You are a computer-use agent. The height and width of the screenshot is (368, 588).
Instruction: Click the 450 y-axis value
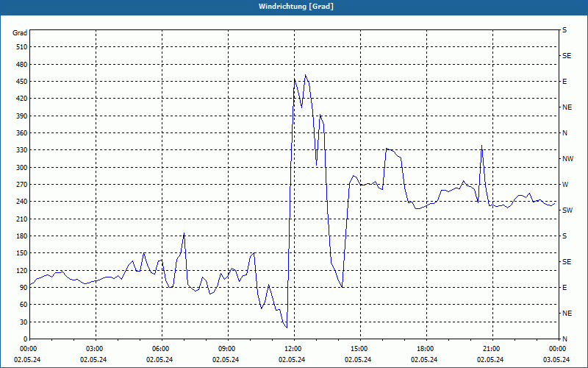[x=22, y=82]
